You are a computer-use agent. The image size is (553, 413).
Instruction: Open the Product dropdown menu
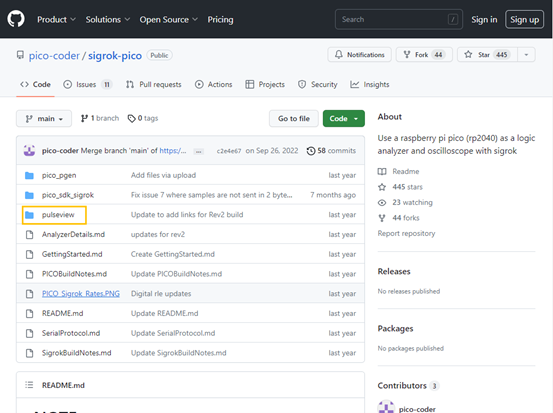(x=56, y=19)
